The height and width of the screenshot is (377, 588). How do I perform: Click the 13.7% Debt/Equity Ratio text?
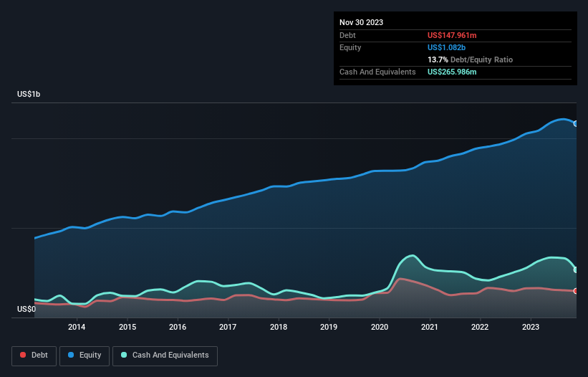470,59
